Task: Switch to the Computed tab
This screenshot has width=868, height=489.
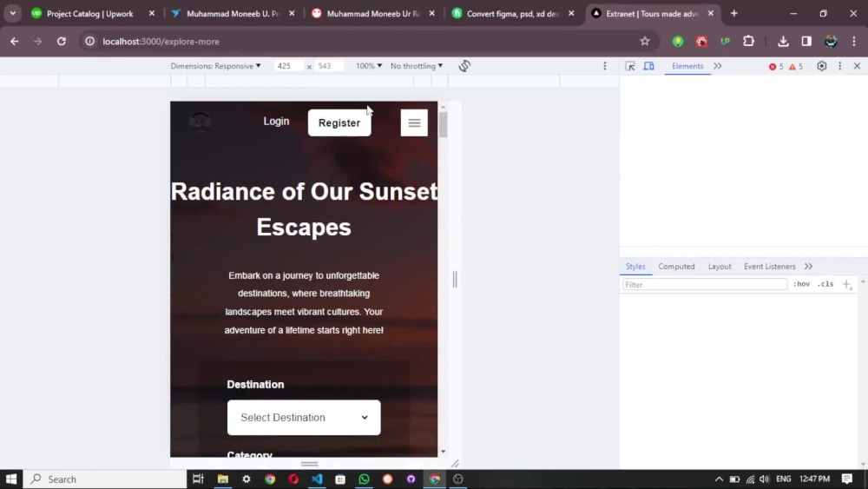Action: [676, 267]
